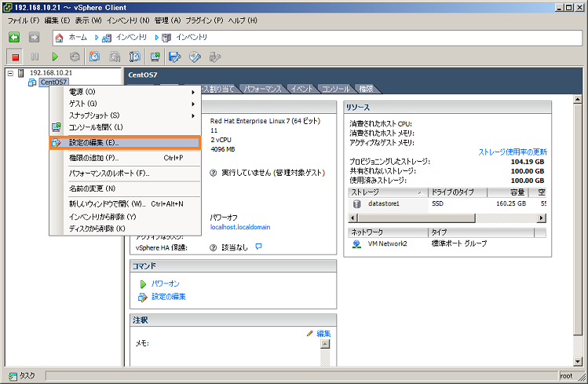588x384 pixels.
Task: Switch to the コンソール tab
Action: [x=336, y=89]
